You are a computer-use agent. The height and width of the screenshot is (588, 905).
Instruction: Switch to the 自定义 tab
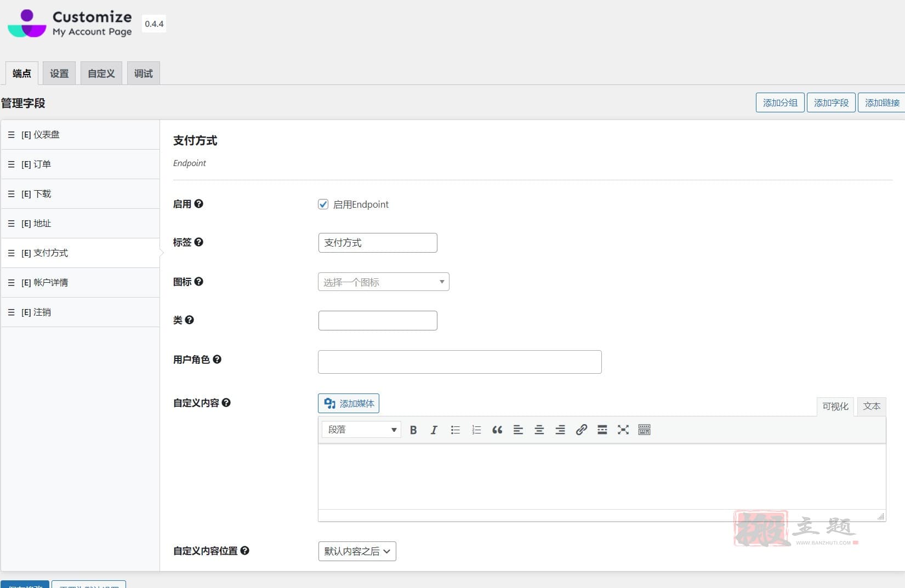click(x=101, y=73)
